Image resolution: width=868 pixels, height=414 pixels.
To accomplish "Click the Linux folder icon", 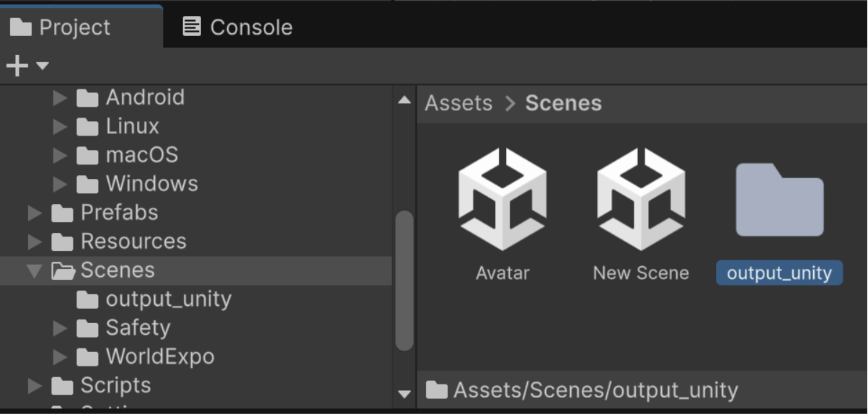I will pos(87,127).
